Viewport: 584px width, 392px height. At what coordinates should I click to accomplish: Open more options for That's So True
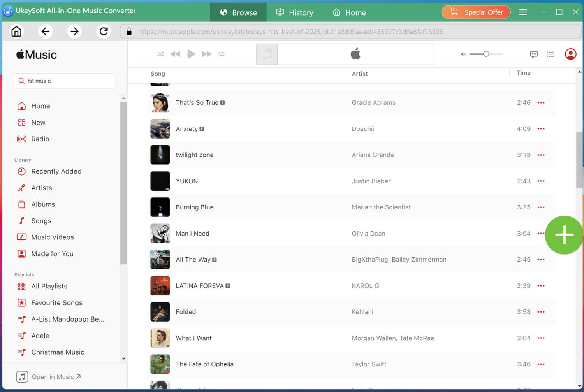click(x=541, y=103)
